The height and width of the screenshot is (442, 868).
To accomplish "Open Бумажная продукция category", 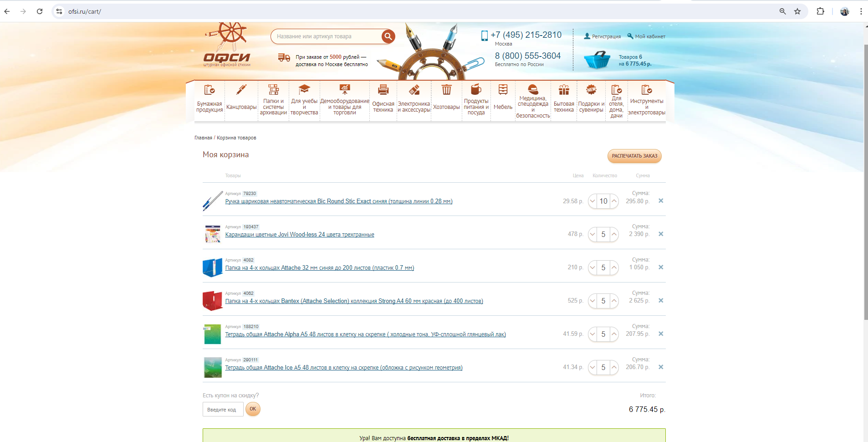I will coord(209,101).
